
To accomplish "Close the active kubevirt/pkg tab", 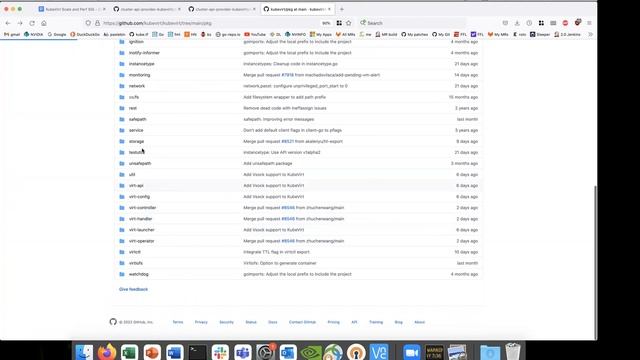I will click(329, 9).
